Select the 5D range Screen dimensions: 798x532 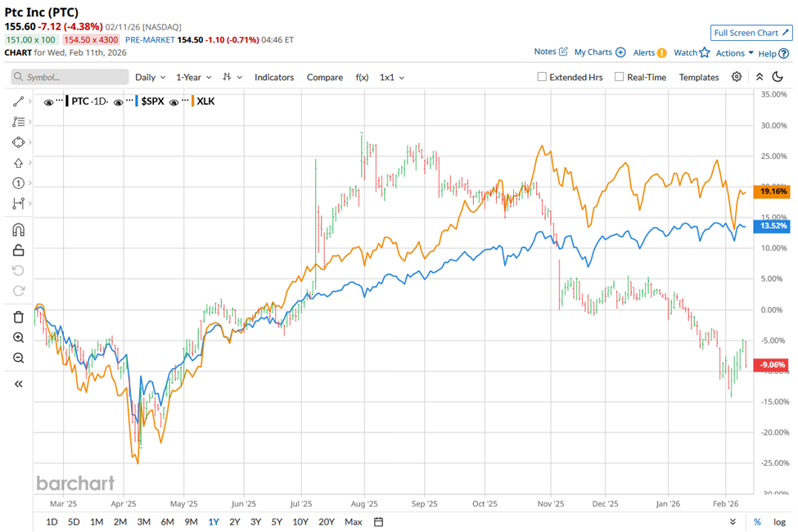(74, 522)
